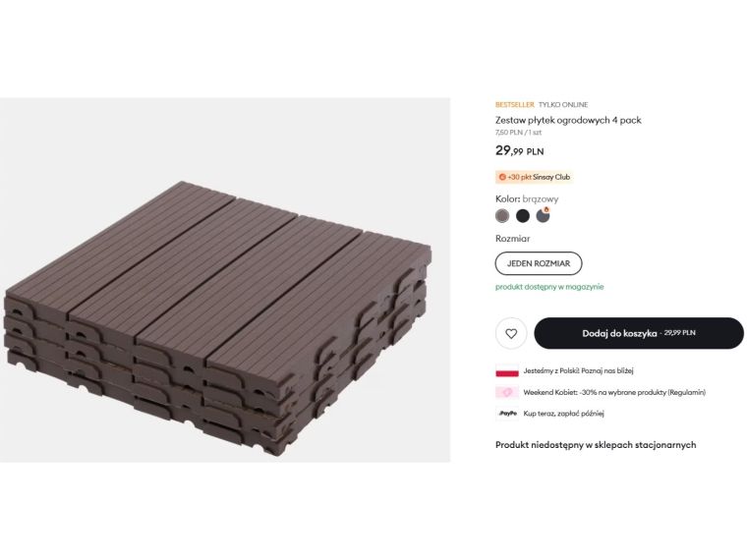747x560 pixels.
Task: Click the TYLKO ONLINE label
Action: [x=563, y=104]
